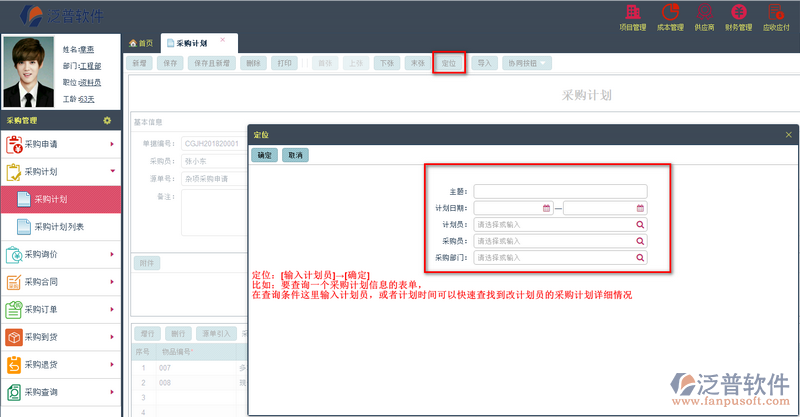The image size is (800, 417).
Task: Click the magnifier in the 计划员 field
Action: coord(640,225)
